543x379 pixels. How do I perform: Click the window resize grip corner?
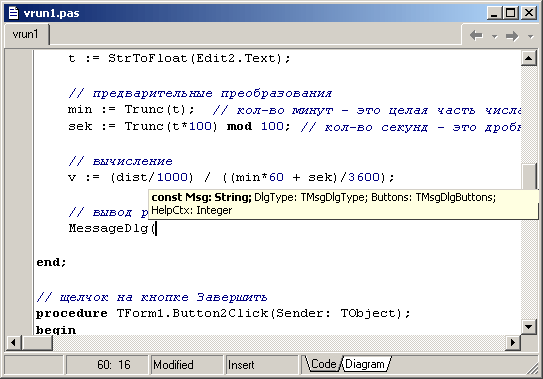[532, 368]
